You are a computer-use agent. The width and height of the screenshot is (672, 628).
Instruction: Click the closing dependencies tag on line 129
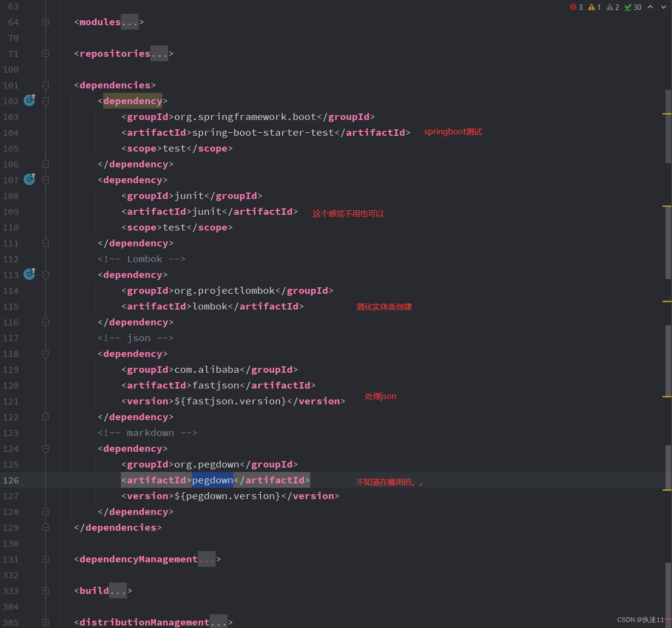click(x=118, y=527)
